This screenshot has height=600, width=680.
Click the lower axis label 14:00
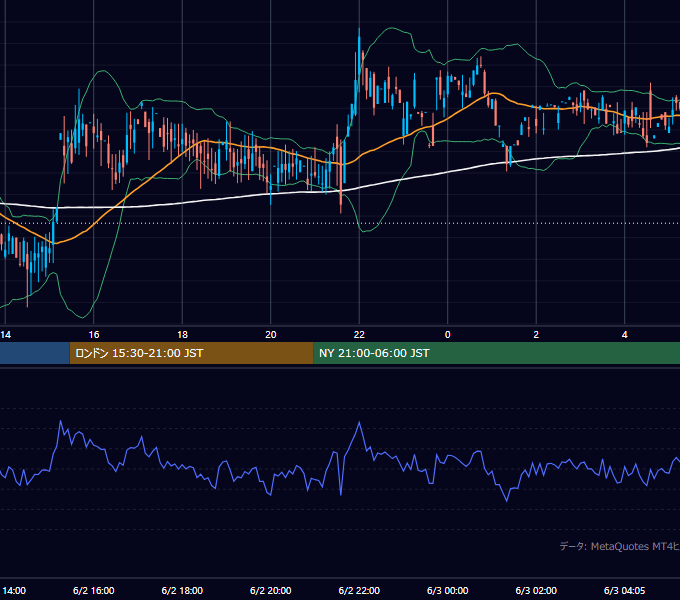coord(14,591)
